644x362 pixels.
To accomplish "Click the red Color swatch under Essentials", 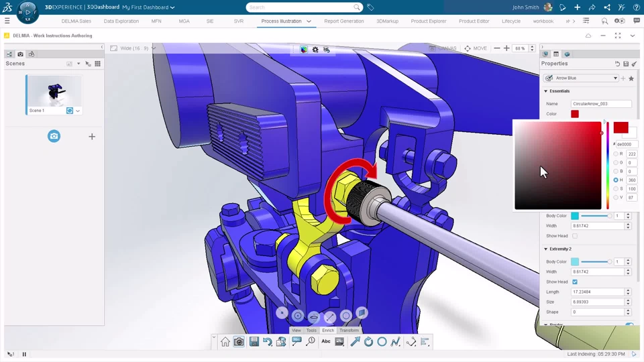I will tap(575, 114).
